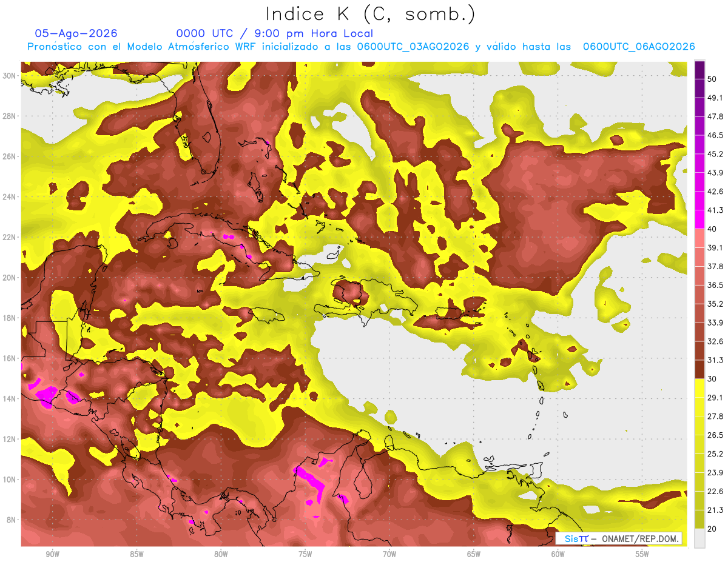
Task: Click the legend value 23.9
Action: coord(715,473)
